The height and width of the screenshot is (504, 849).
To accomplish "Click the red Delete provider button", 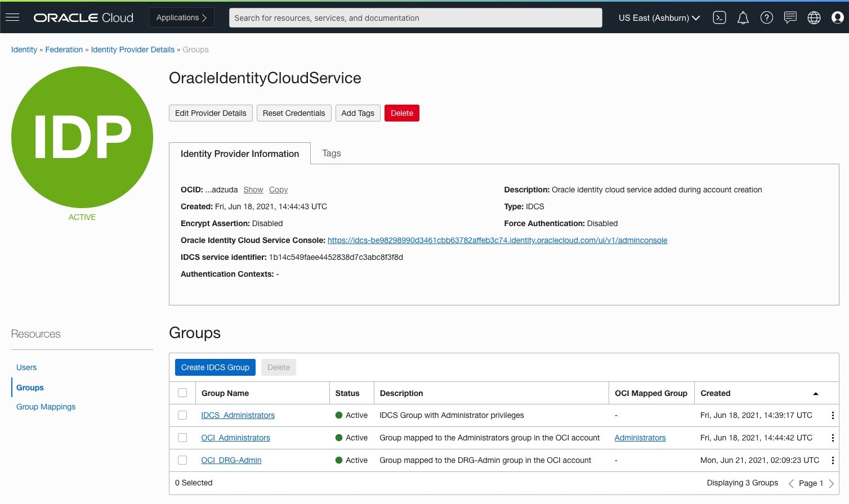I will coord(402,113).
